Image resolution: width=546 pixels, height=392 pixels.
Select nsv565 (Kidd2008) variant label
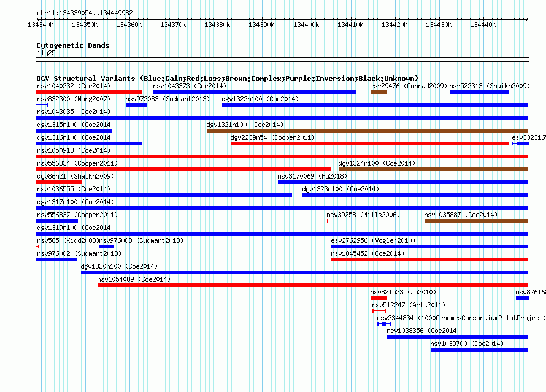pos(68,240)
